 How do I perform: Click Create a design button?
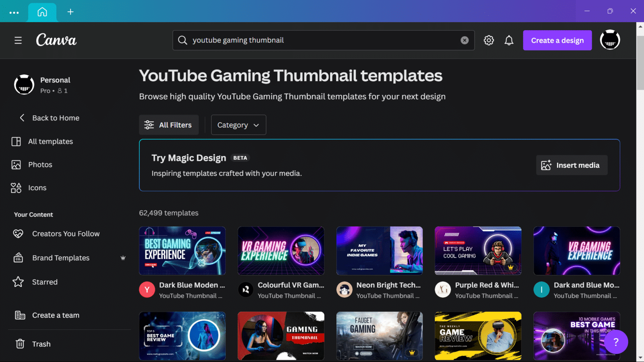557,40
